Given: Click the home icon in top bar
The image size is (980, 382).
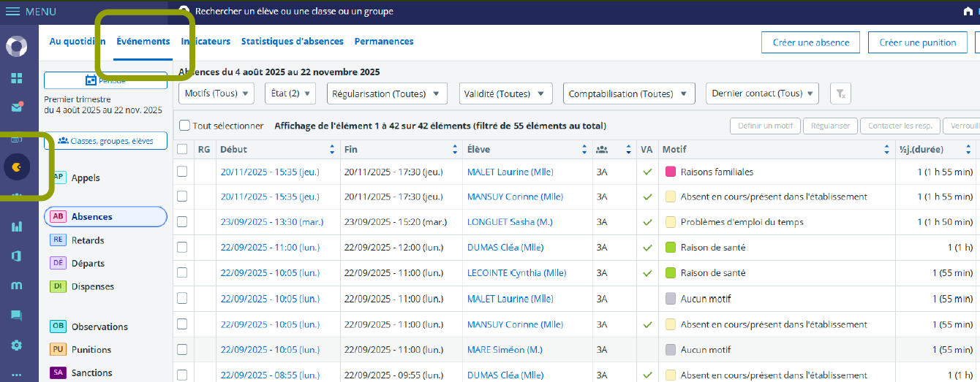Looking at the screenshot, I should 969,12.
